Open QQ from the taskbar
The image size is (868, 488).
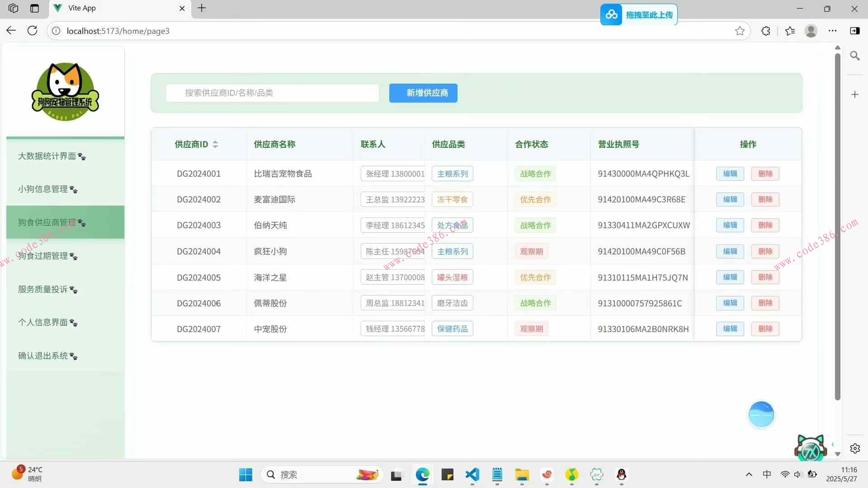[x=621, y=475]
